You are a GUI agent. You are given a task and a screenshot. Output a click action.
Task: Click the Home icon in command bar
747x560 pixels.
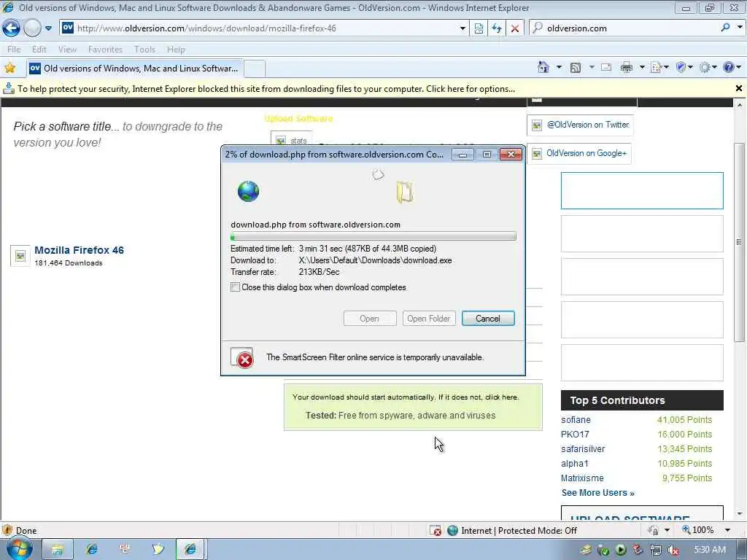pos(543,68)
